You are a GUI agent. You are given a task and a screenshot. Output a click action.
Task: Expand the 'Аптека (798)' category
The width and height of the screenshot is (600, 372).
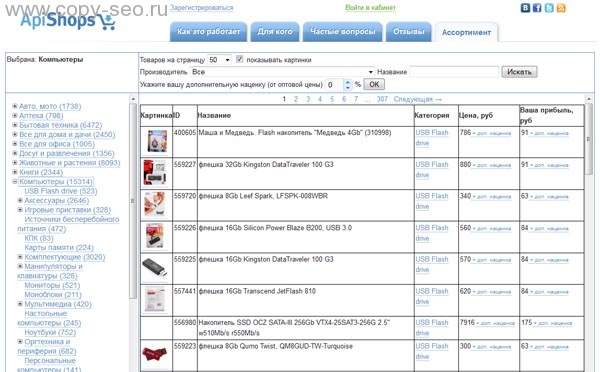(15, 116)
